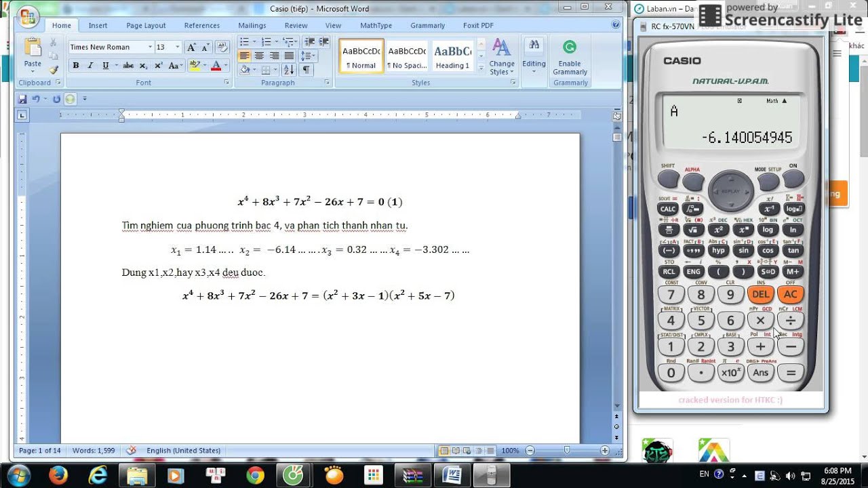Click the Sort A-Z icon

coord(288,70)
